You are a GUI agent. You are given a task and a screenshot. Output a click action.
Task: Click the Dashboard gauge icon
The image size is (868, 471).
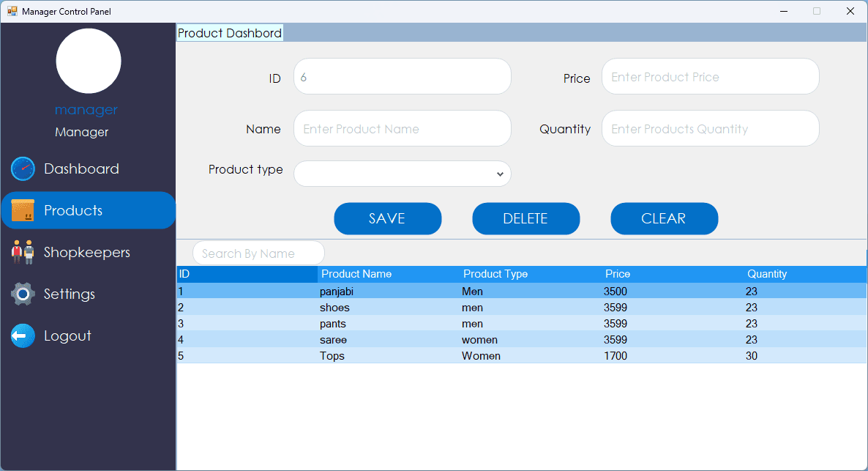coord(23,169)
